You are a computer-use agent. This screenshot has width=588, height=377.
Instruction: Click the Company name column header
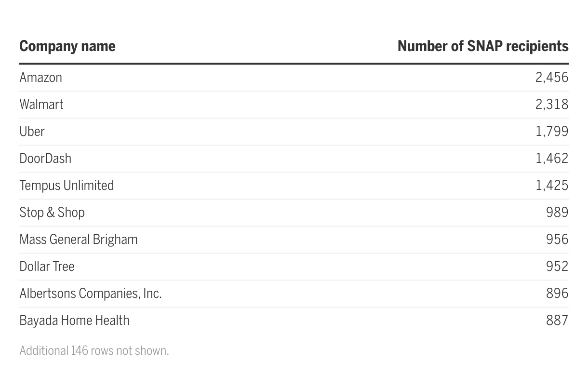[67, 46]
